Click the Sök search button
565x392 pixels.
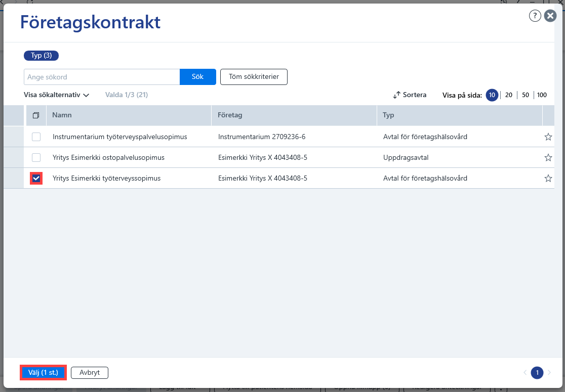[x=198, y=77]
